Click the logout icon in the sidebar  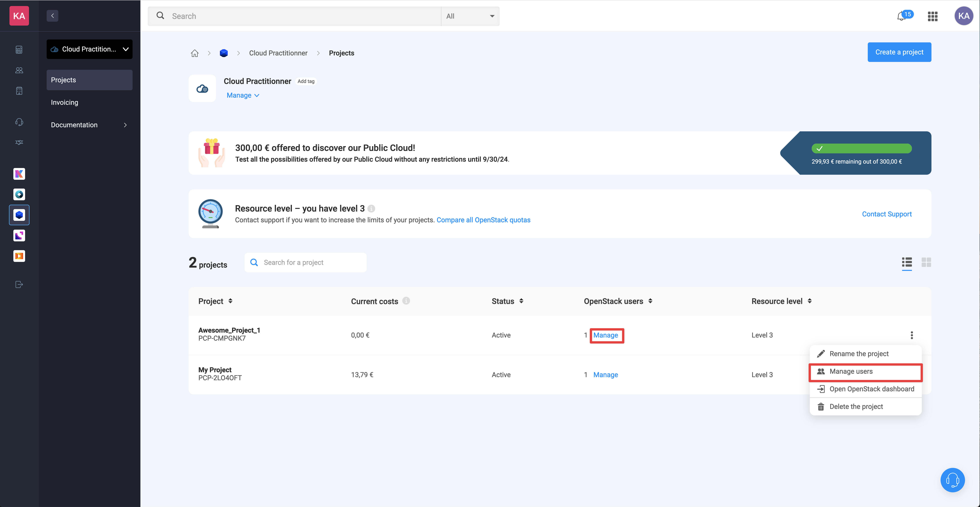coord(19,285)
